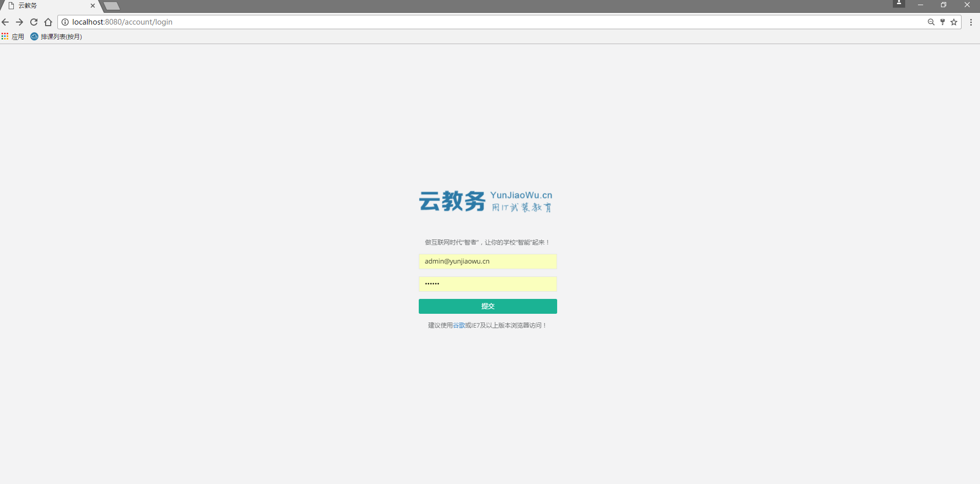
Task: Select the 云教务 browser tab
Action: [x=46, y=6]
